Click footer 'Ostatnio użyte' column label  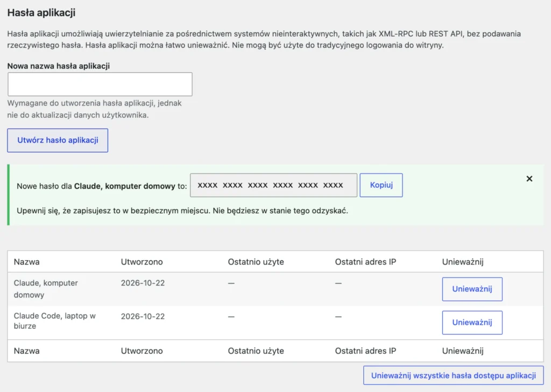[x=256, y=351]
